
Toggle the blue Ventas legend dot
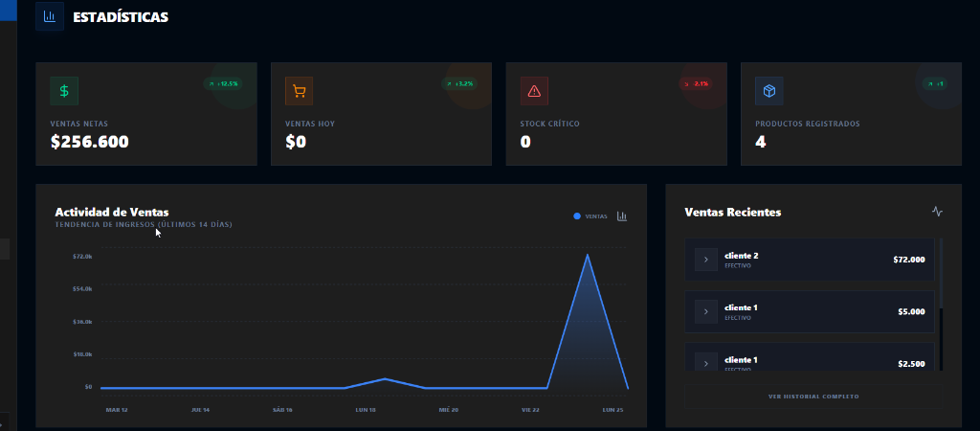click(577, 216)
